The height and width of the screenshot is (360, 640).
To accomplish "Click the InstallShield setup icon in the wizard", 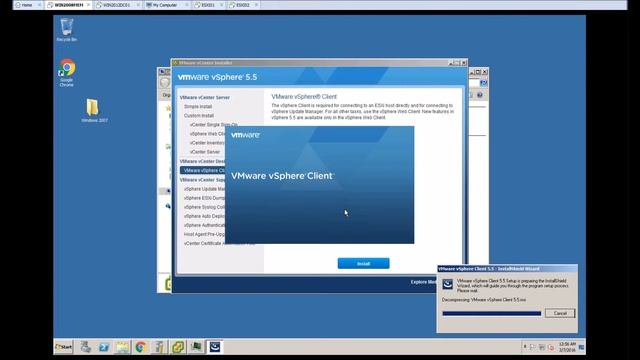I will (448, 284).
